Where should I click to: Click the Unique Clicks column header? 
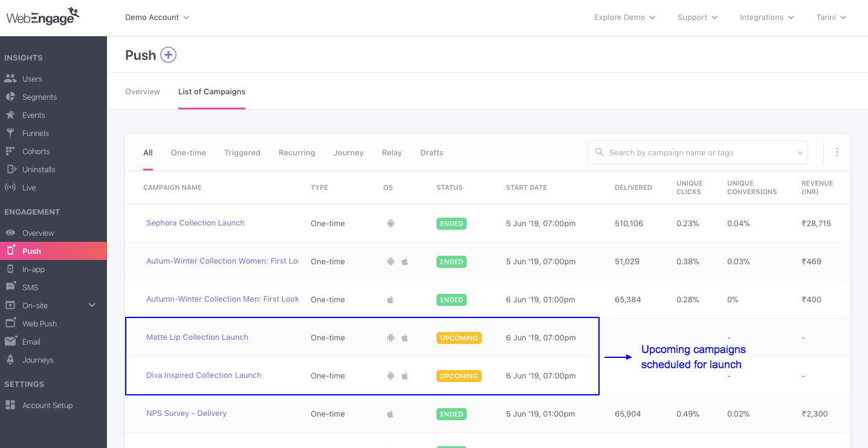click(690, 187)
